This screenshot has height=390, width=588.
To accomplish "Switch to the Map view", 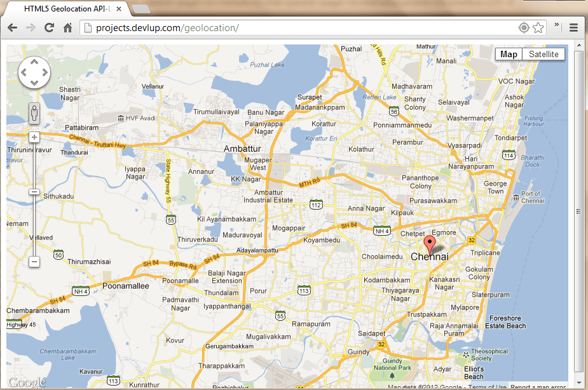I will click(x=509, y=55).
